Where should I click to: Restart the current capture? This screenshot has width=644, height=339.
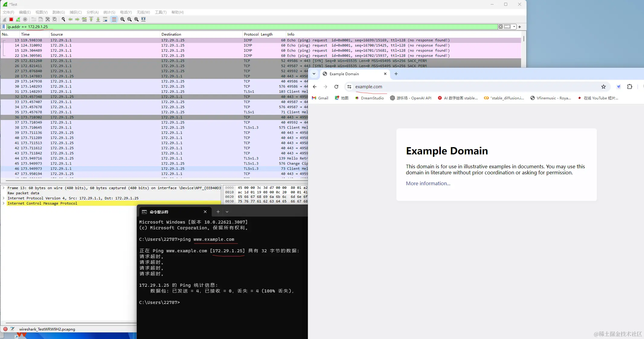click(18, 19)
